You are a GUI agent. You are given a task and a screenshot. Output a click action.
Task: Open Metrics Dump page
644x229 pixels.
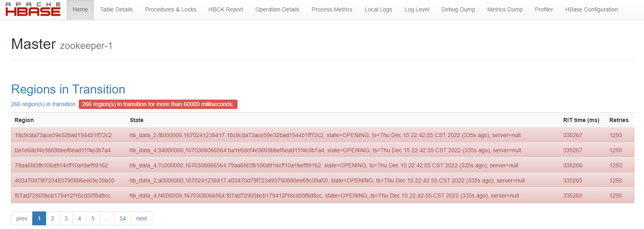(x=505, y=9)
